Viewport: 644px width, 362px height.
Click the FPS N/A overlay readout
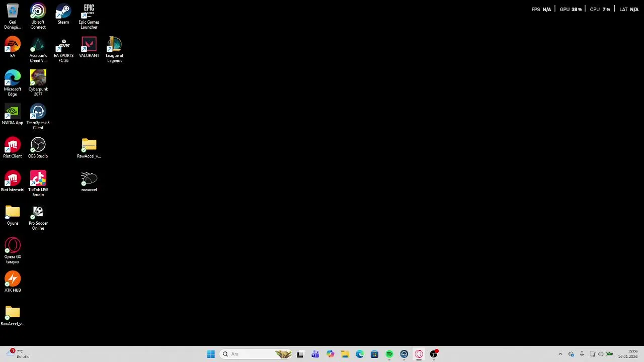[x=541, y=10]
